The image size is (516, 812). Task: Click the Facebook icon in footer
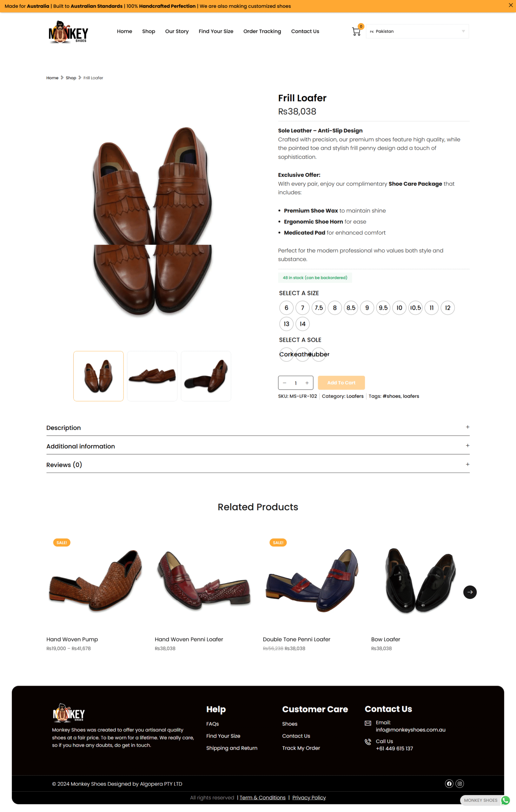(x=449, y=783)
